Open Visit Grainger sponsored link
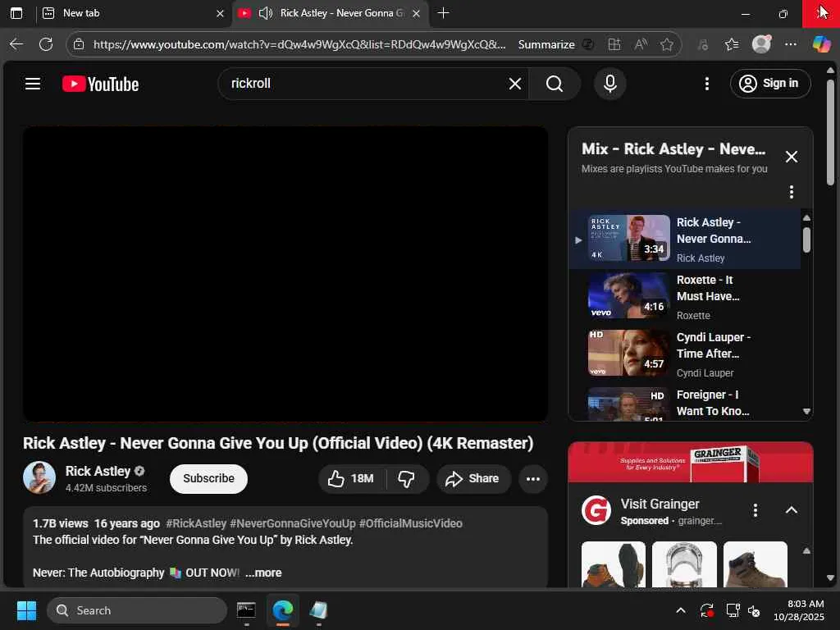The width and height of the screenshot is (840, 630). tap(660, 504)
